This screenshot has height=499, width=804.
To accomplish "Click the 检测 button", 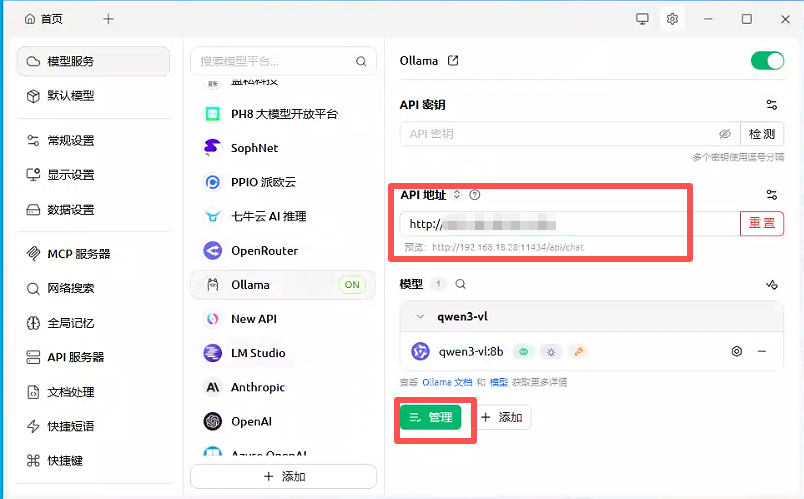I will [761, 134].
